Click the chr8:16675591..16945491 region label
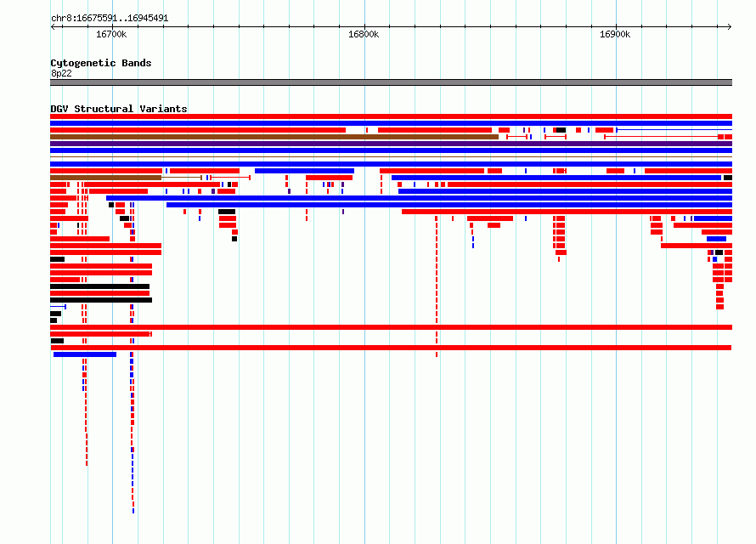Viewport: 756px width, 544px height. tap(110, 18)
